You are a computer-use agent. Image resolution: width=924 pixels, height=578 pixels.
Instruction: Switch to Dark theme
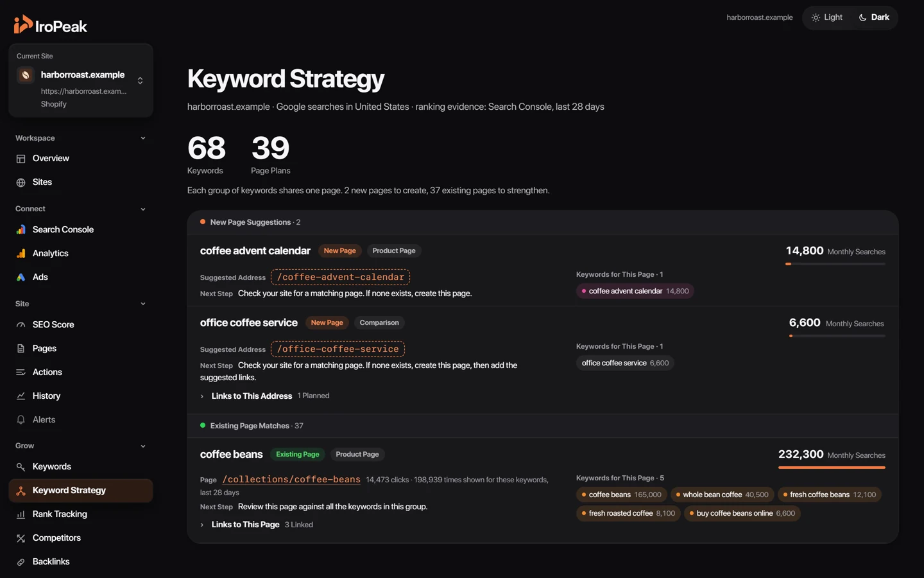coord(874,17)
